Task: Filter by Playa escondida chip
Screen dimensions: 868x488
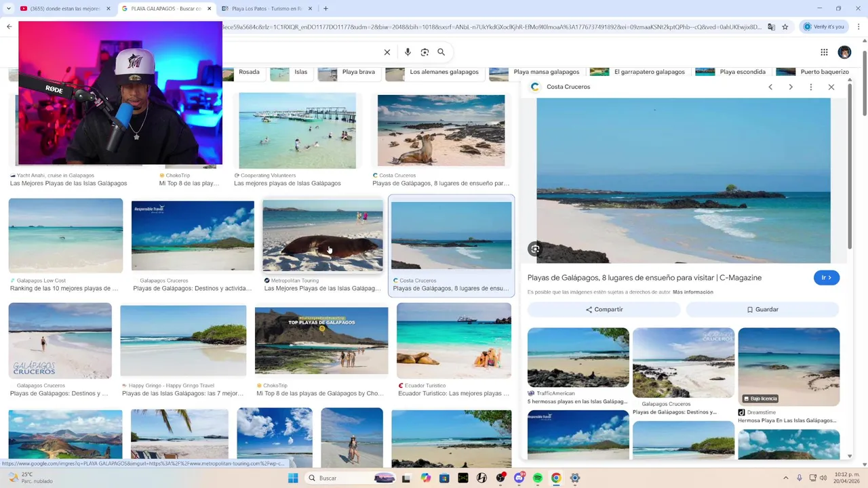Action: (x=733, y=72)
